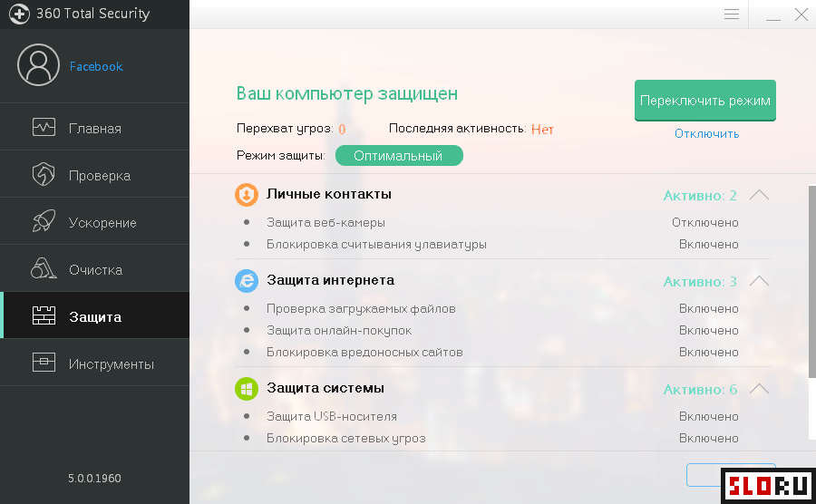Screen dimensions: 816x504
Task: Click the Защита USB-носителя item text
Action: click(x=332, y=417)
